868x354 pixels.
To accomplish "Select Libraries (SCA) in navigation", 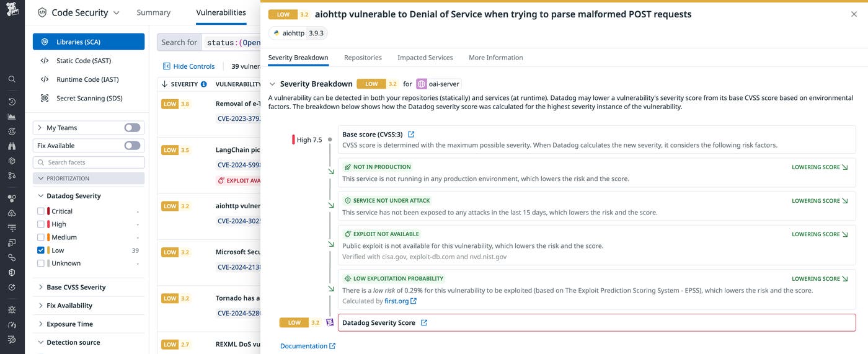I will [x=89, y=42].
